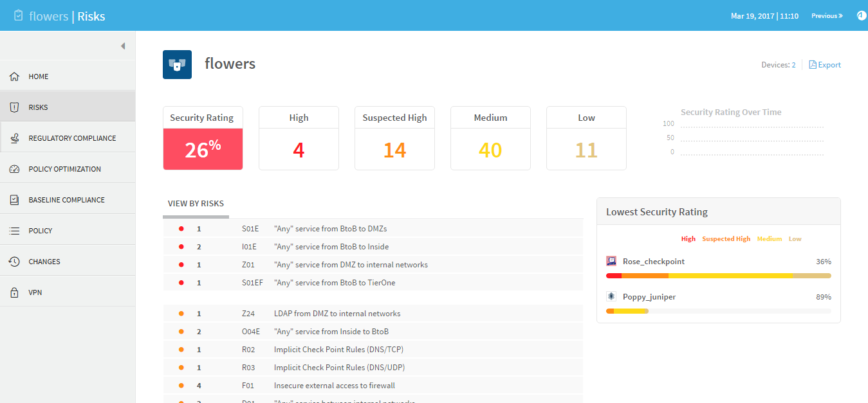The width and height of the screenshot is (868, 403).
Task: Open the Poppy_juniper device link
Action: pos(649,297)
